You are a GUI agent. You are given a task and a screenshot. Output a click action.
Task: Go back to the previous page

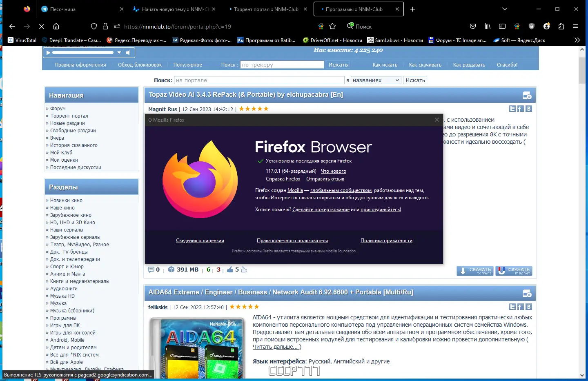tap(12, 27)
